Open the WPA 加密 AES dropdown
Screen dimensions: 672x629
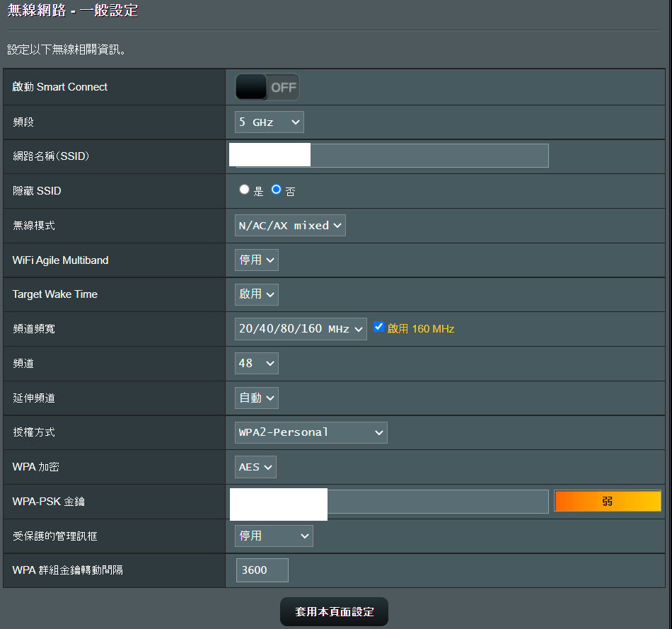[x=255, y=467]
